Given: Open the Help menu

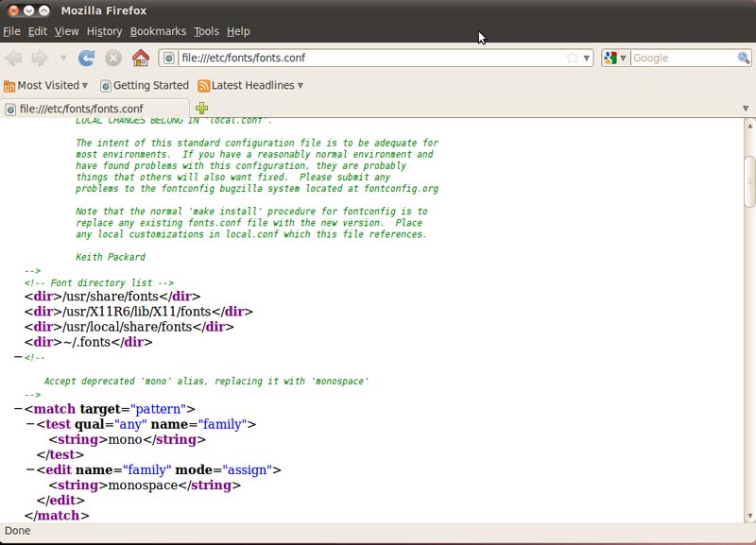Looking at the screenshot, I should coord(238,31).
